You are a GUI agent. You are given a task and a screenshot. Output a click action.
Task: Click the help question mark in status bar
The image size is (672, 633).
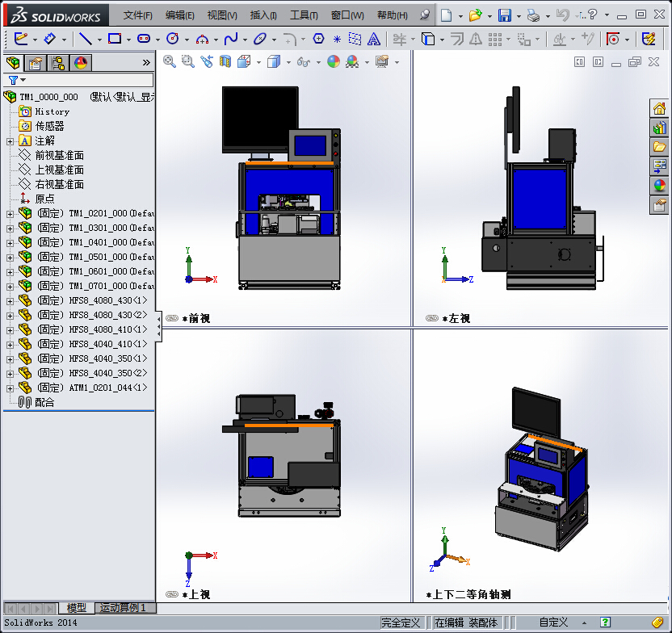tap(605, 623)
